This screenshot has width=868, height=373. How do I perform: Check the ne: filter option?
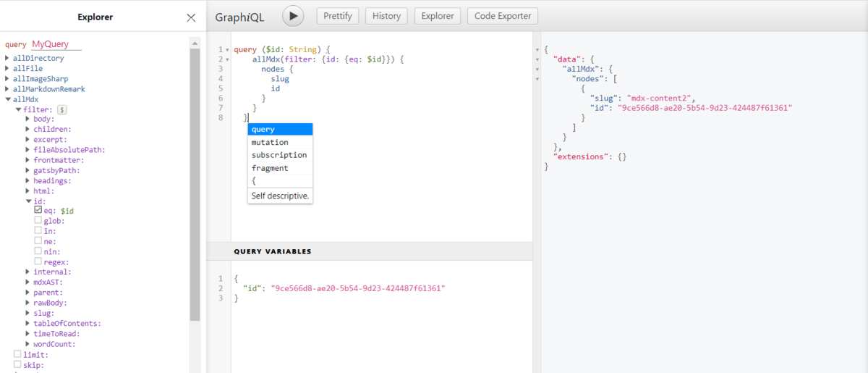pyautogui.click(x=38, y=240)
